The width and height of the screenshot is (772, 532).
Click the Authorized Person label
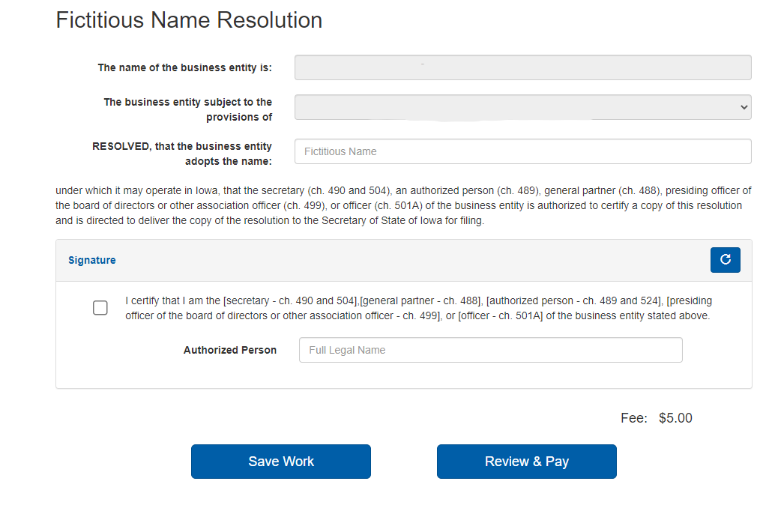coord(229,349)
